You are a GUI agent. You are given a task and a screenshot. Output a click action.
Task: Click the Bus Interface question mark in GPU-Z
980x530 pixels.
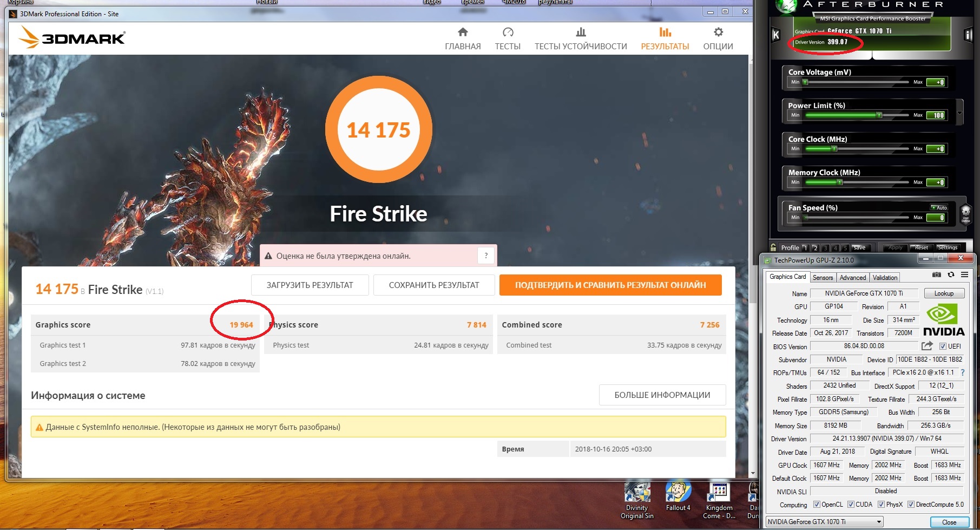coord(963,372)
